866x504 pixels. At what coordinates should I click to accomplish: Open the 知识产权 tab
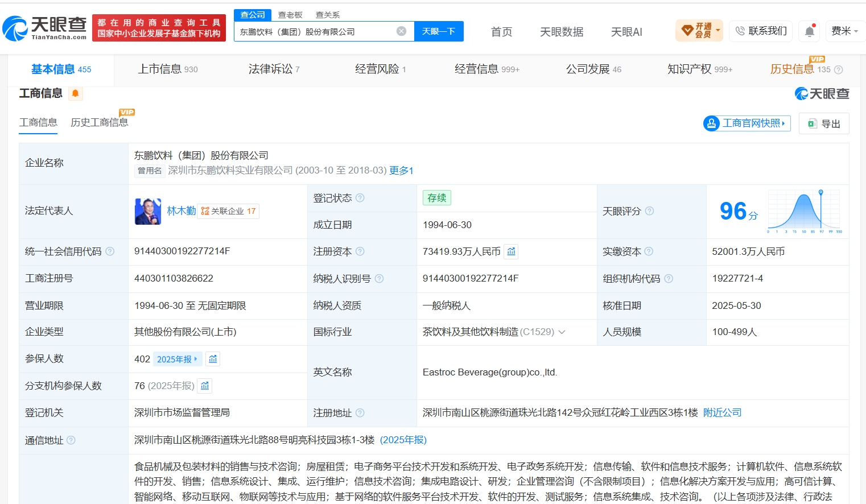(x=700, y=69)
